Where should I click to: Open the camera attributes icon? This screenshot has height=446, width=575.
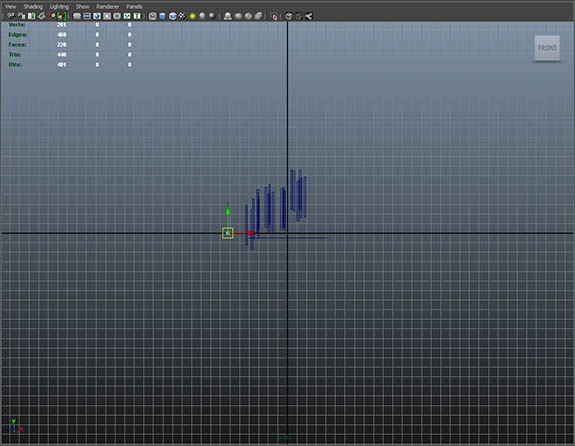tap(21, 16)
